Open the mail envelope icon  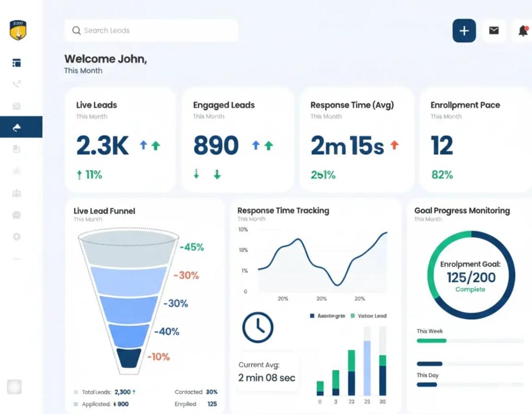pos(494,30)
